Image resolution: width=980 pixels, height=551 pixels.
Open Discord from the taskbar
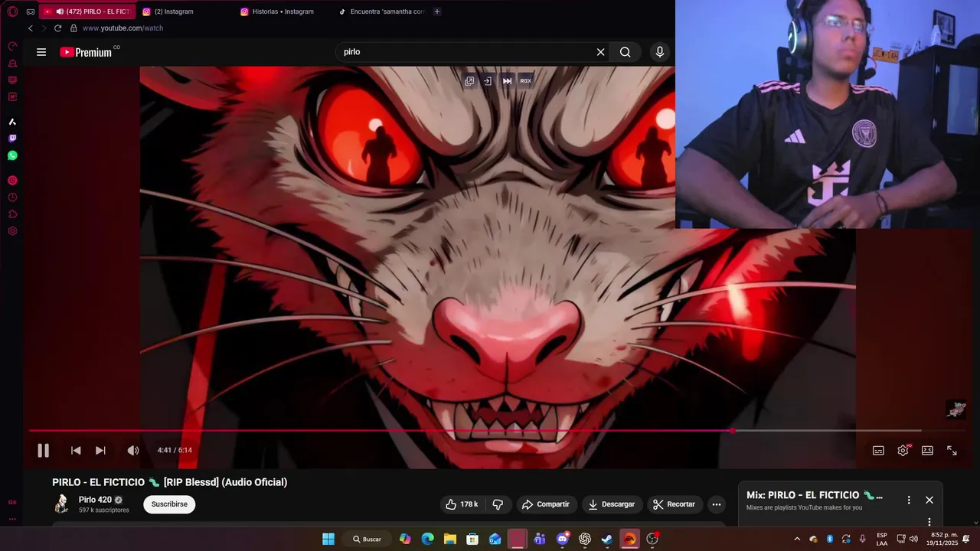[x=563, y=539]
